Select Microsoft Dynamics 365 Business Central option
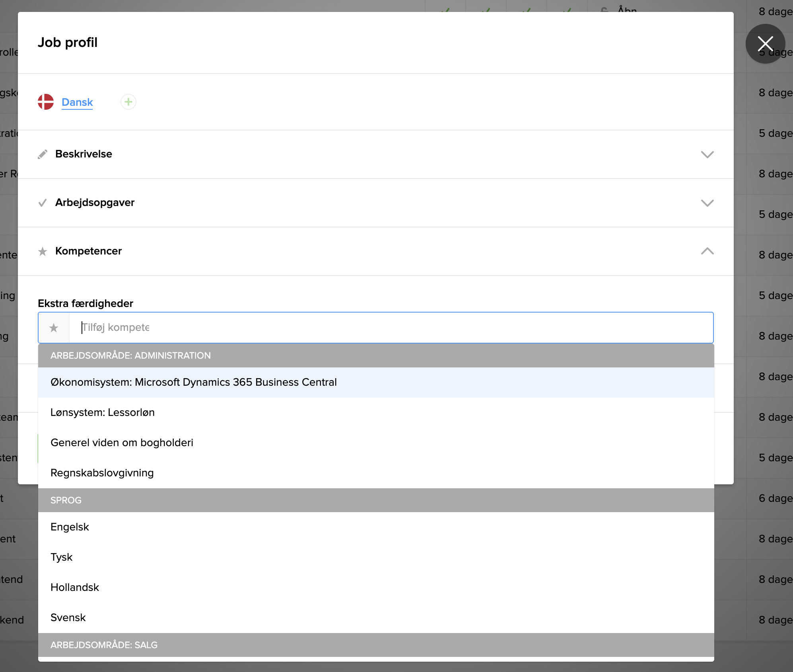 pyautogui.click(x=193, y=382)
